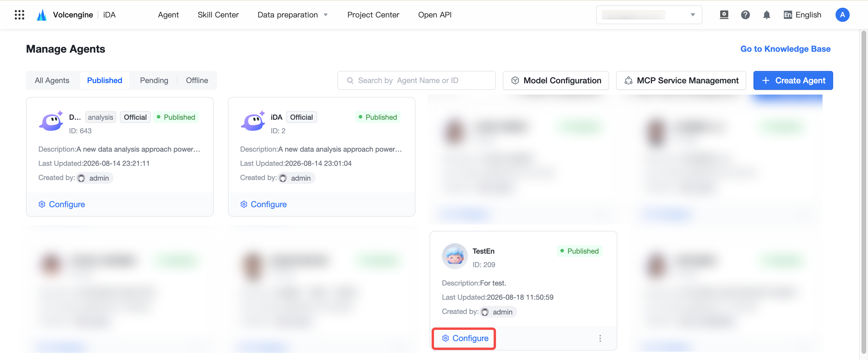868x360 pixels.
Task: Open the Open API menu item
Action: (x=435, y=15)
